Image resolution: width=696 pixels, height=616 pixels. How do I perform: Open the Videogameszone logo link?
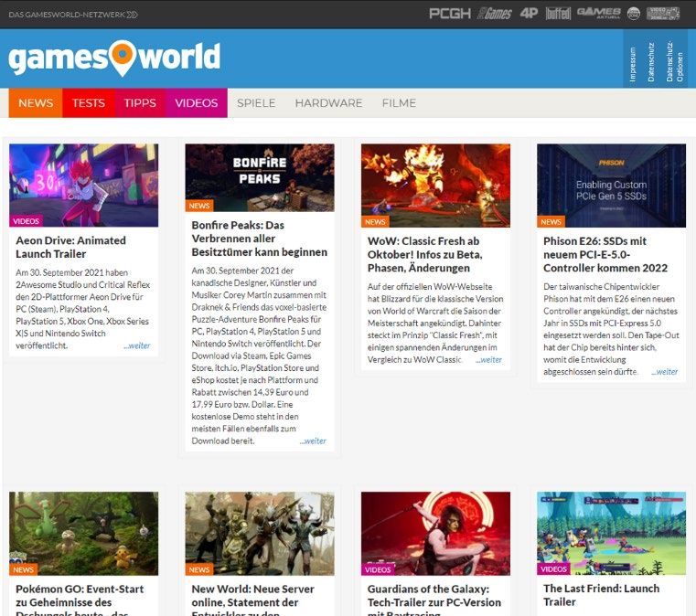pos(663,14)
